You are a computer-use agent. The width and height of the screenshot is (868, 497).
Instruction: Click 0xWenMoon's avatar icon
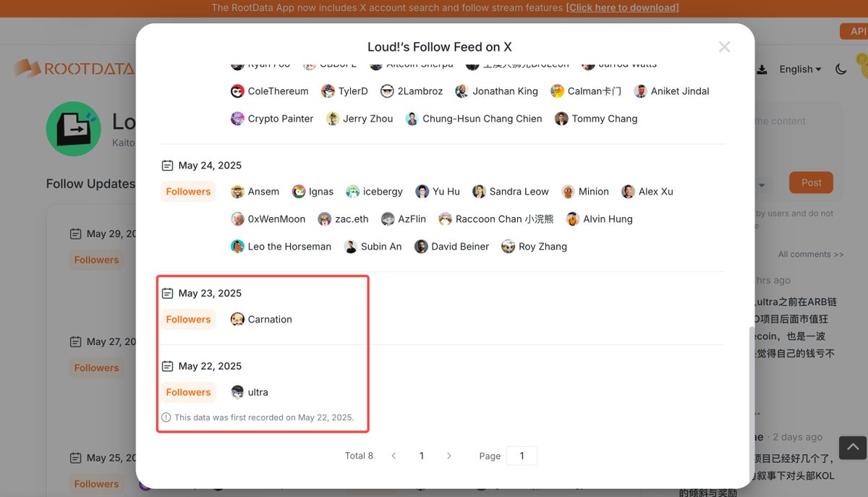pos(237,219)
